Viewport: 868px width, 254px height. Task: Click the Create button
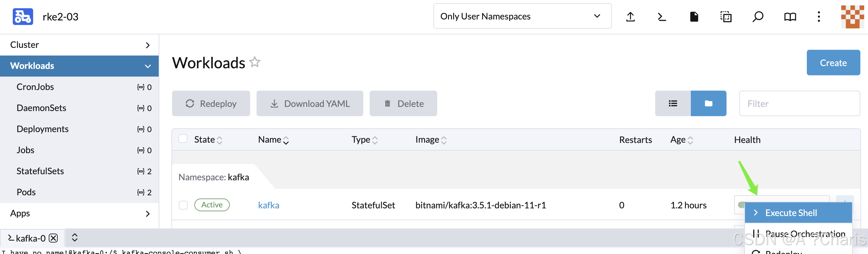pyautogui.click(x=833, y=63)
